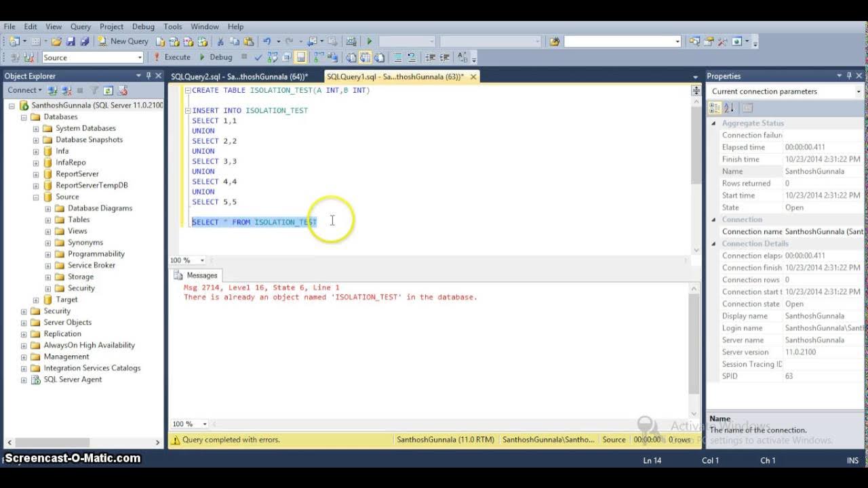868x488 pixels.
Task: Click the Increase Indent icon
Action: tap(444, 58)
